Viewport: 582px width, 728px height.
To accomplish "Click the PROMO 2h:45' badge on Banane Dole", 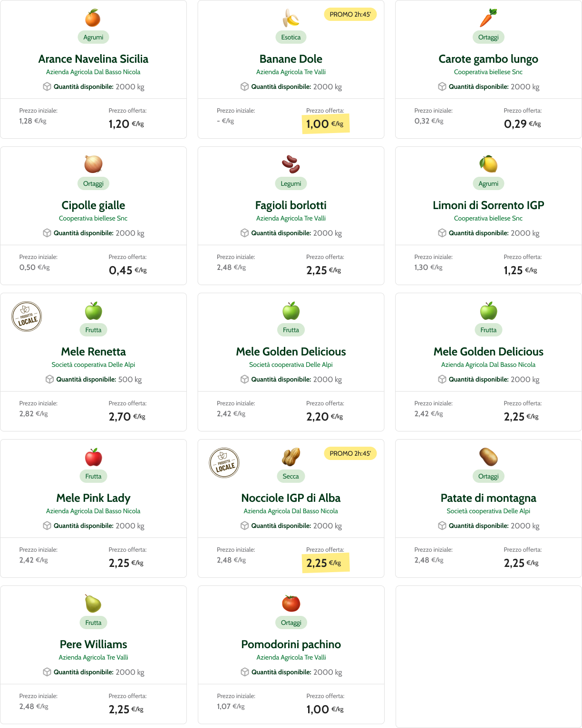I will [350, 14].
